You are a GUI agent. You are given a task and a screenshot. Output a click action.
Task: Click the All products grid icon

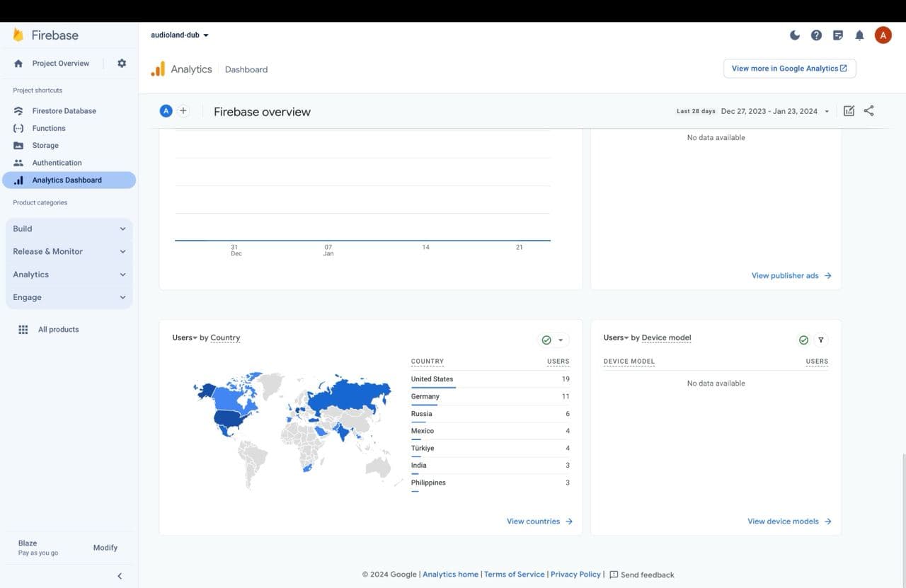23,330
